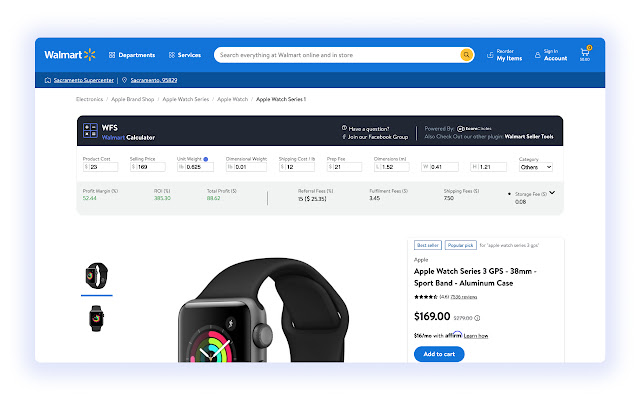Screen dimensions: 640x400
Task: Open the Category dropdown showing Others
Action: (536, 167)
